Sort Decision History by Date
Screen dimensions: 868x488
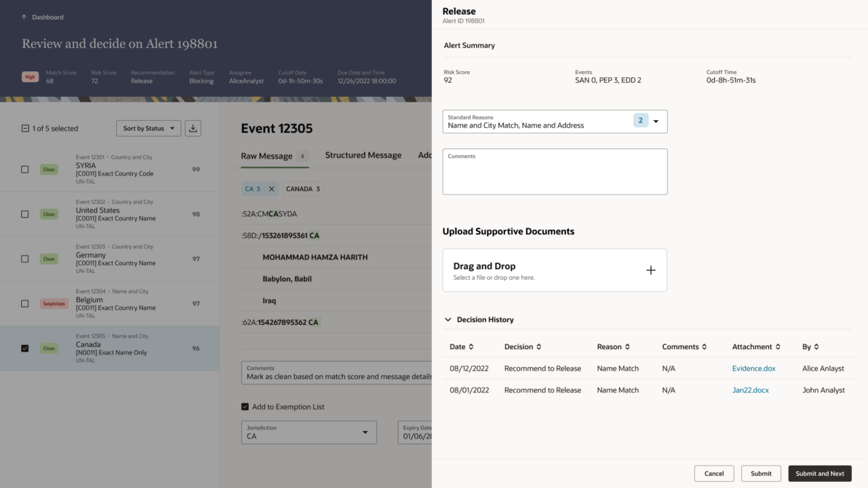point(471,347)
